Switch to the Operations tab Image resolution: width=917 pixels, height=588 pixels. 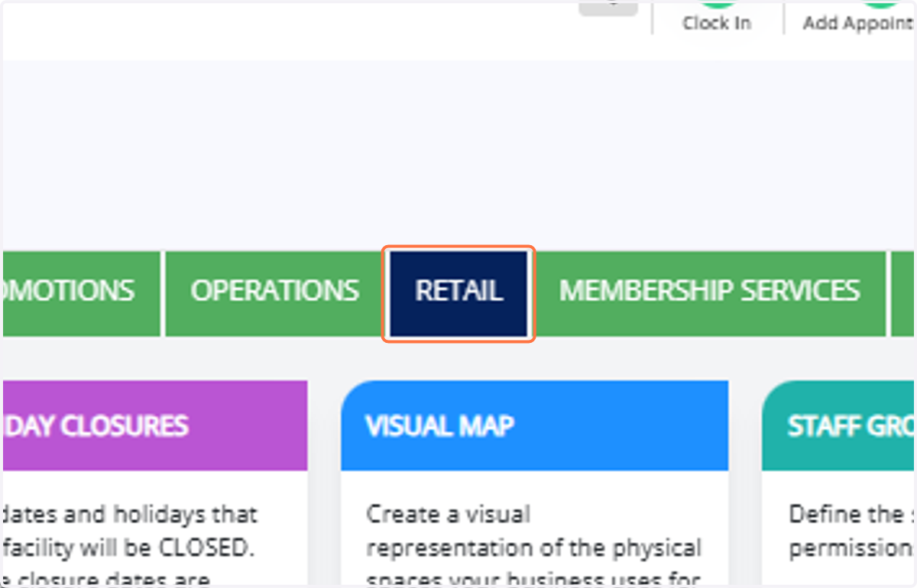(x=275, y=294)
